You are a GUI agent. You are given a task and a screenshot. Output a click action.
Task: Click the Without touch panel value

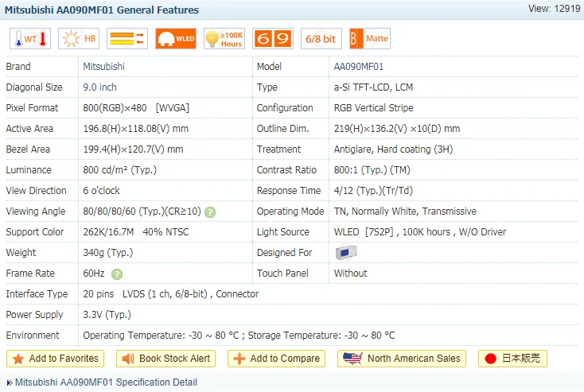pyautogui.click(x=350, y=274)
